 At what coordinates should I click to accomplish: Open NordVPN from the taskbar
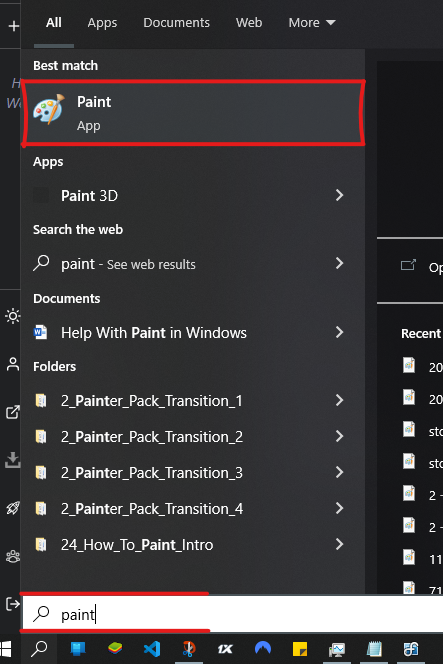point(263,648)
